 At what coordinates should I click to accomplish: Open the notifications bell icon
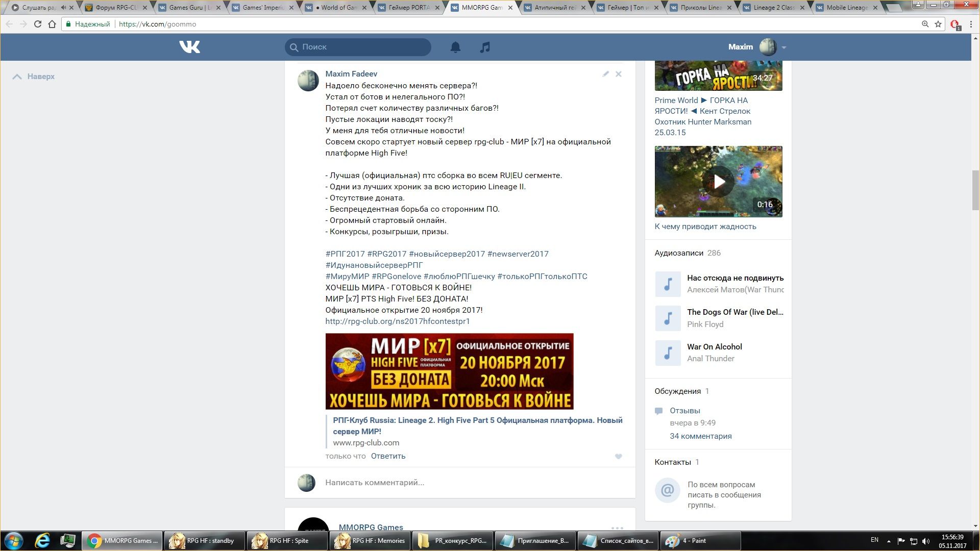(455, 47)
